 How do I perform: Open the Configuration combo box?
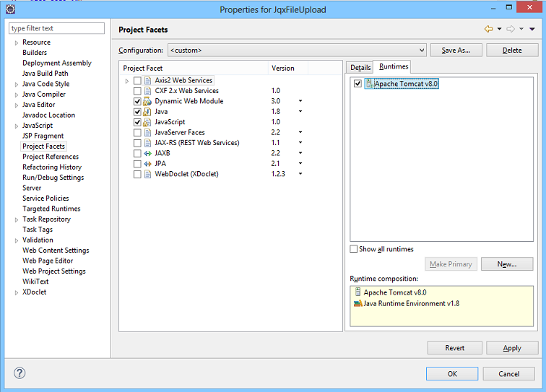pyautogui.click(x=297, y=50)
